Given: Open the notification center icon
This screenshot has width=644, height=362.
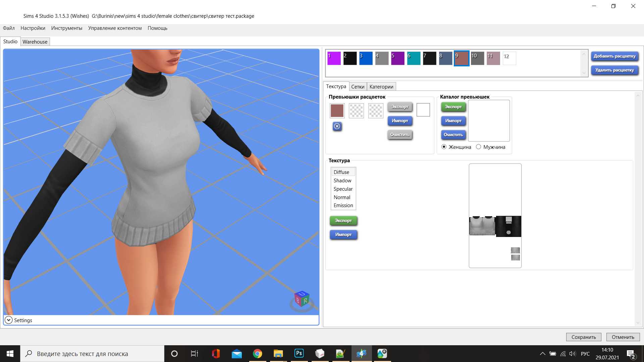Looking at the screenshot, I should (630, 354).
